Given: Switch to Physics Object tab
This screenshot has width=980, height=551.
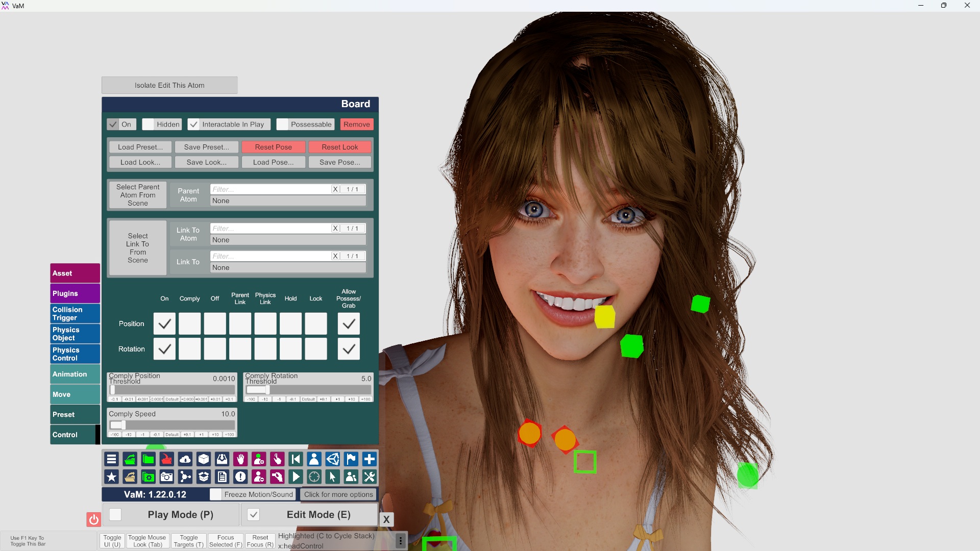Looking at the screenshot, I should pyautogui.click(x=75, y=334).
